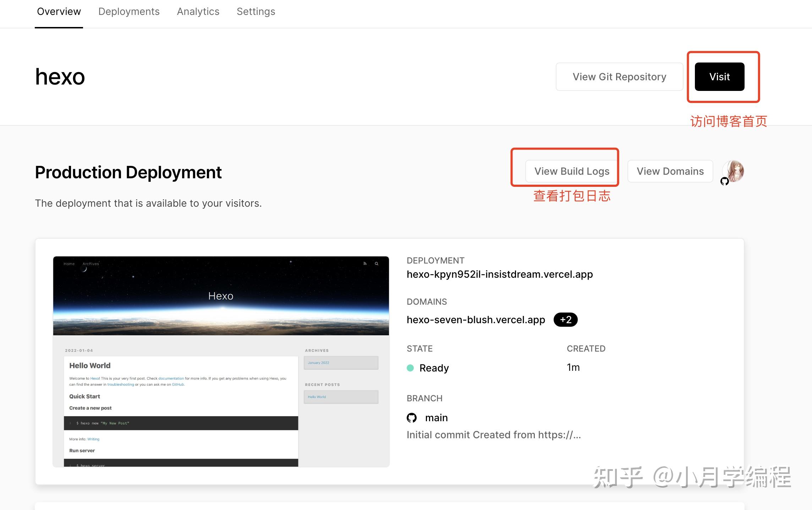The height and width of the screenshot is (510, 812).
Task: Click the GitHub icon beside main branch
Action: 412,418
